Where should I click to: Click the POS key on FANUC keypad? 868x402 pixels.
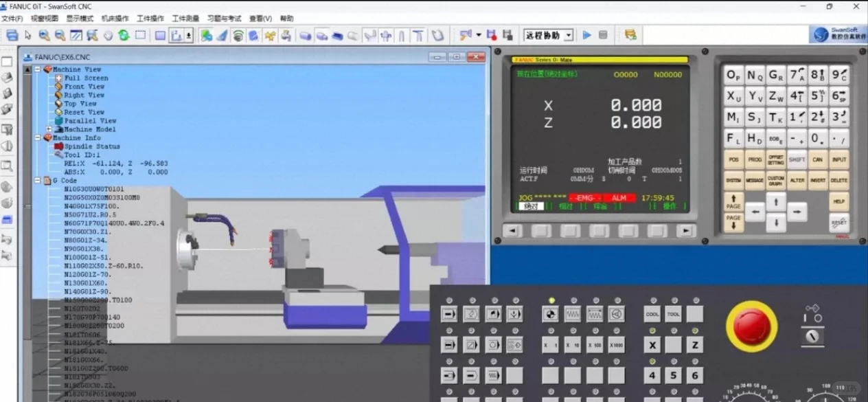coord(734,159)
